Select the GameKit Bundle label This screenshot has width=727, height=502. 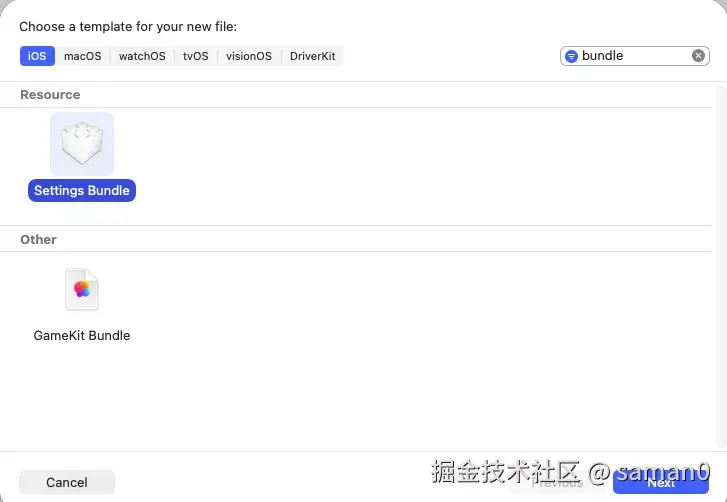click(x=82, y=336)
